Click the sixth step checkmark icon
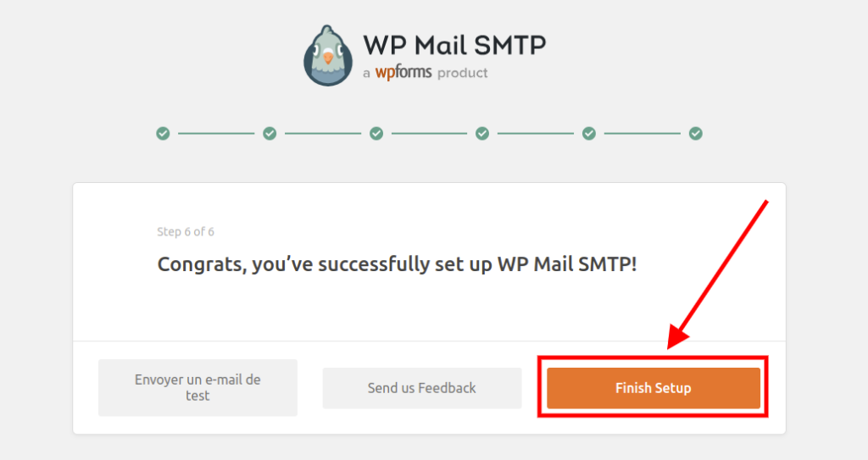The image size is (868, 460). (x=696, y=133)
